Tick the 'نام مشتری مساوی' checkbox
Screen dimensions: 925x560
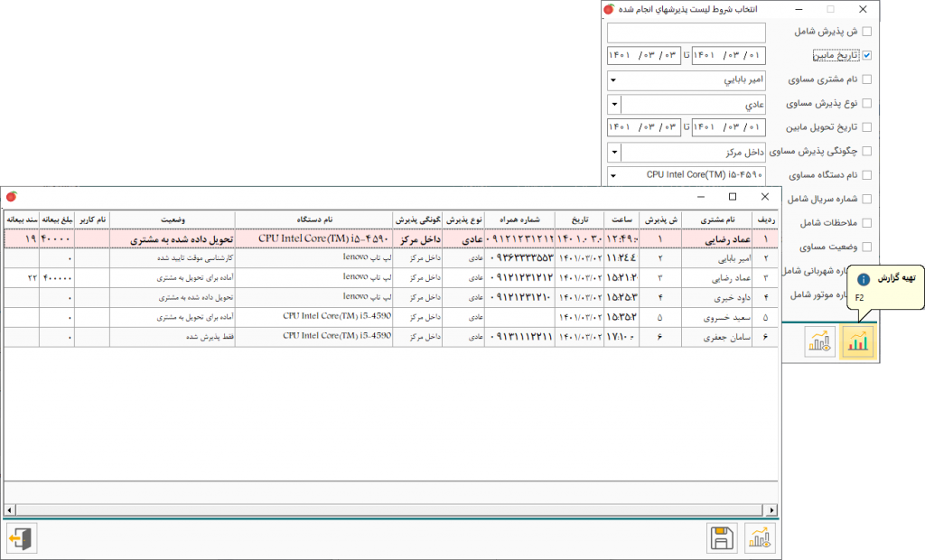[x=866, y=79]
